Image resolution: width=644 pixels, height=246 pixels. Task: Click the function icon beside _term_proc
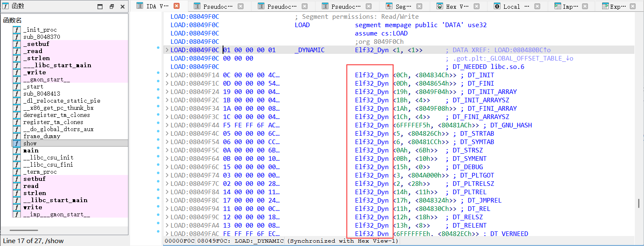tap(17, 172)
